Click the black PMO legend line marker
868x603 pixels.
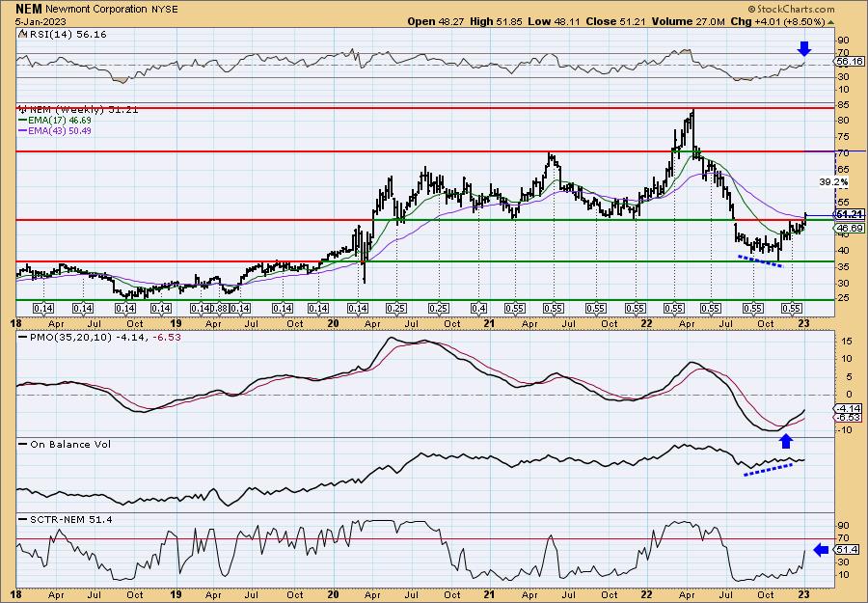click(x=23, y=338)
